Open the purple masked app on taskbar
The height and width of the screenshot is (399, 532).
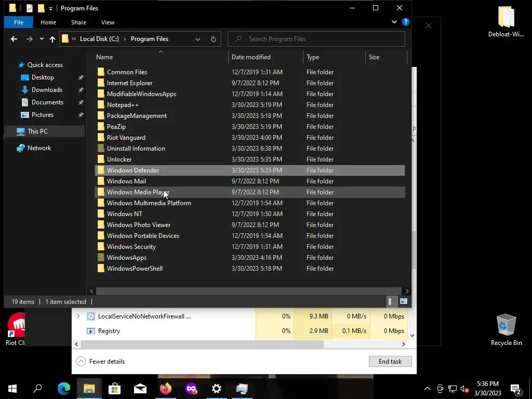191,389
